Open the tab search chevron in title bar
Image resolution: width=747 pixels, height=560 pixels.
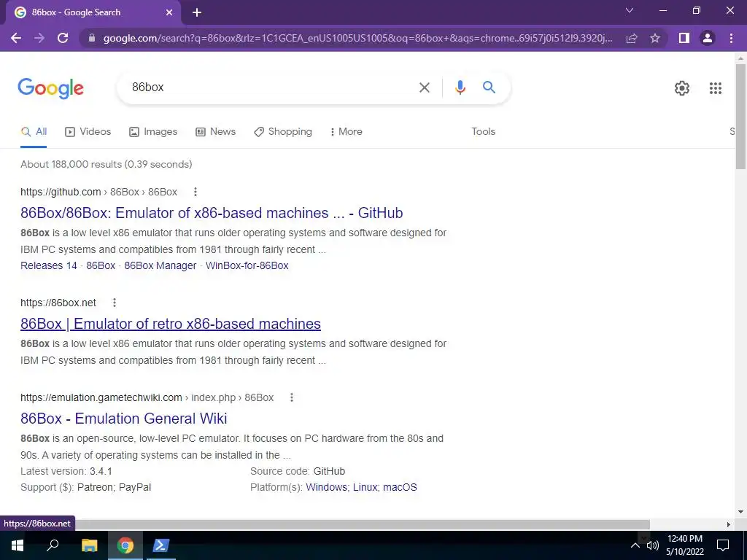(x=630, y=10)
